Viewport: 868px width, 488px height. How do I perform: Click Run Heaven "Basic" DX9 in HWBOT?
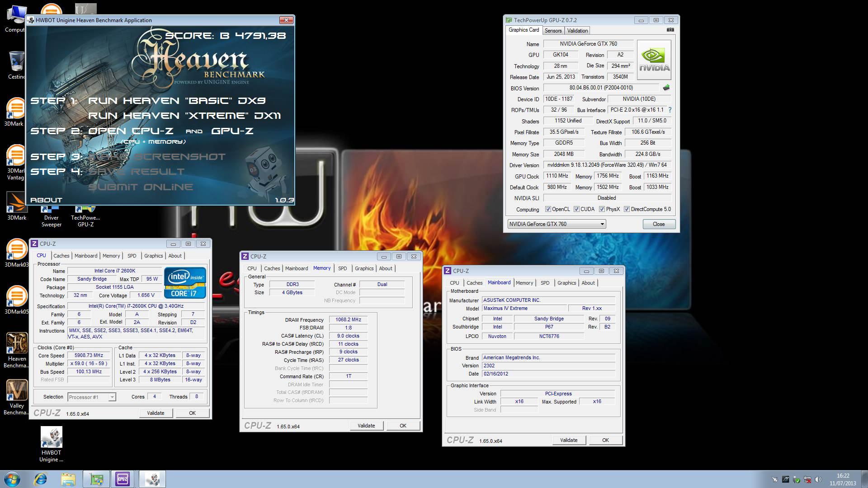pos(177,101)
